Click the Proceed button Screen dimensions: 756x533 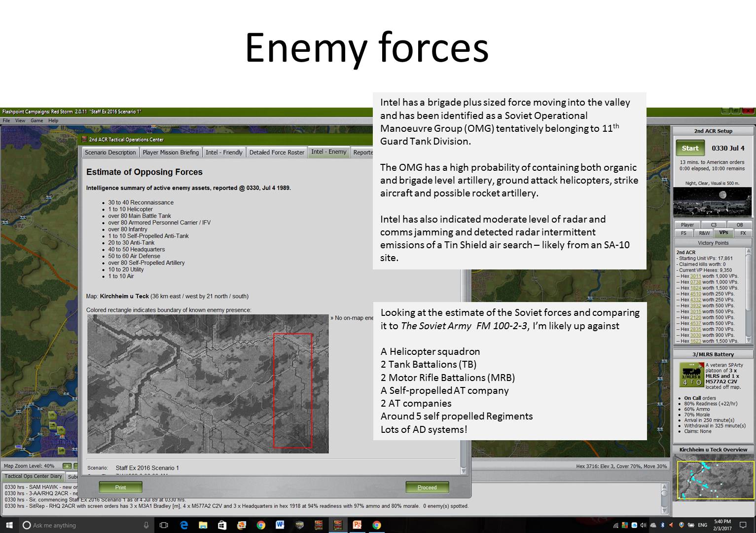pyautogui.click(x=427, y=487)
